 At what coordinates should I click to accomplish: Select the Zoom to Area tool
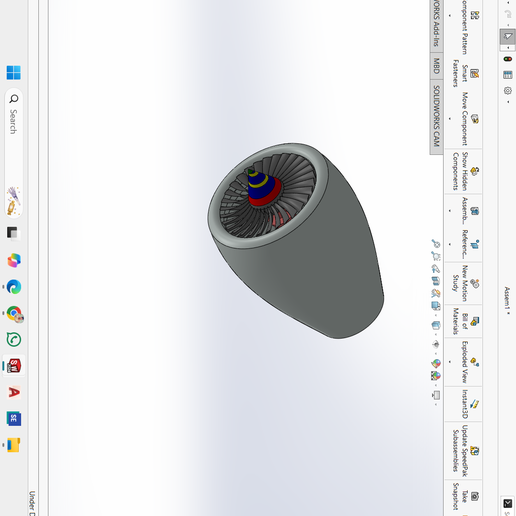[x=435, y=256]
